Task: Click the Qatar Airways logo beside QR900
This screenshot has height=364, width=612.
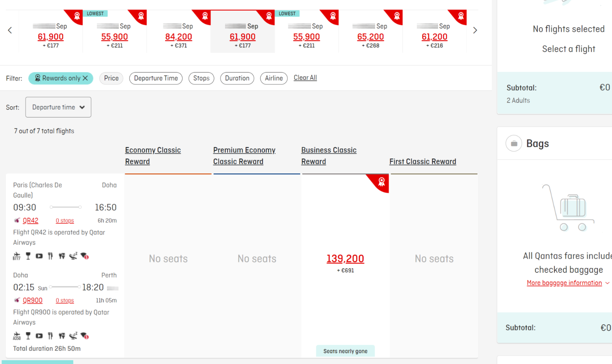Action: point(17,300)
